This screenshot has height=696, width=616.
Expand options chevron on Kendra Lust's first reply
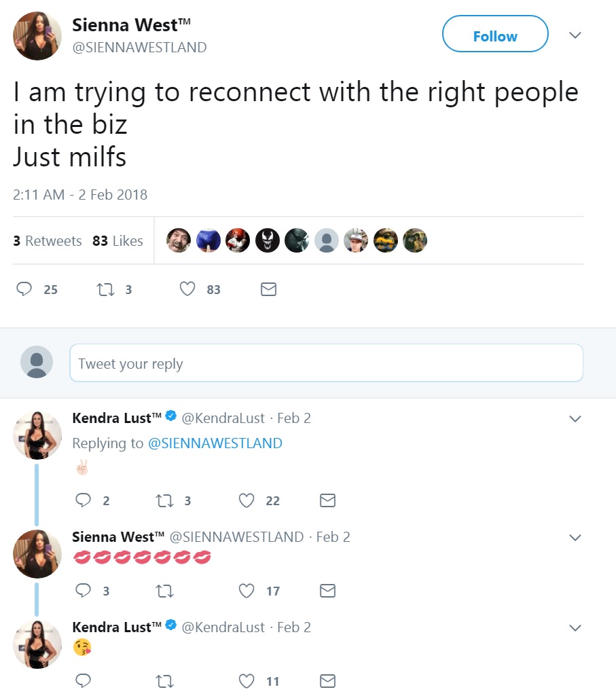click(x=575, y=419)
